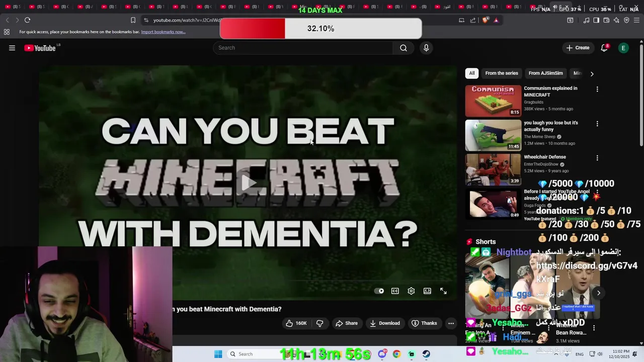This screenshot has height=362, width=644.
Task: Select the From AJSimSim chip
Action: 546,73
